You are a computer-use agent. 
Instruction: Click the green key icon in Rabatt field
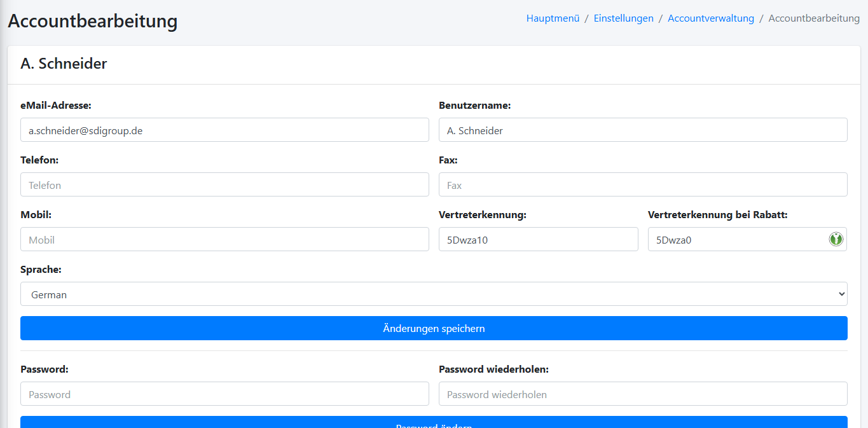coord(836,239)
